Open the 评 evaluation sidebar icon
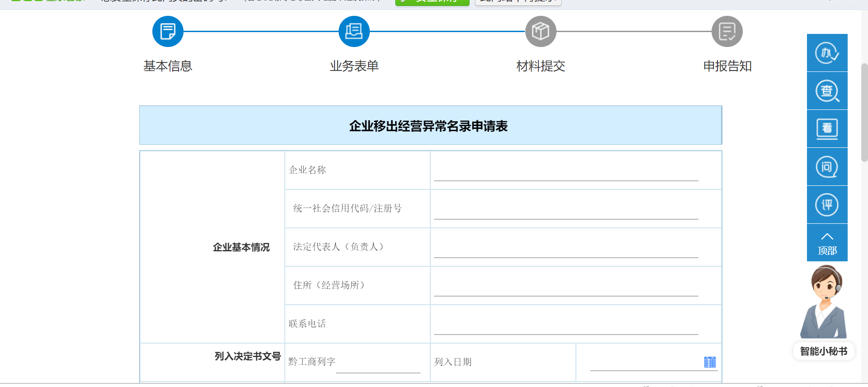The image size is (868, 387). click(x=827, y=205)
